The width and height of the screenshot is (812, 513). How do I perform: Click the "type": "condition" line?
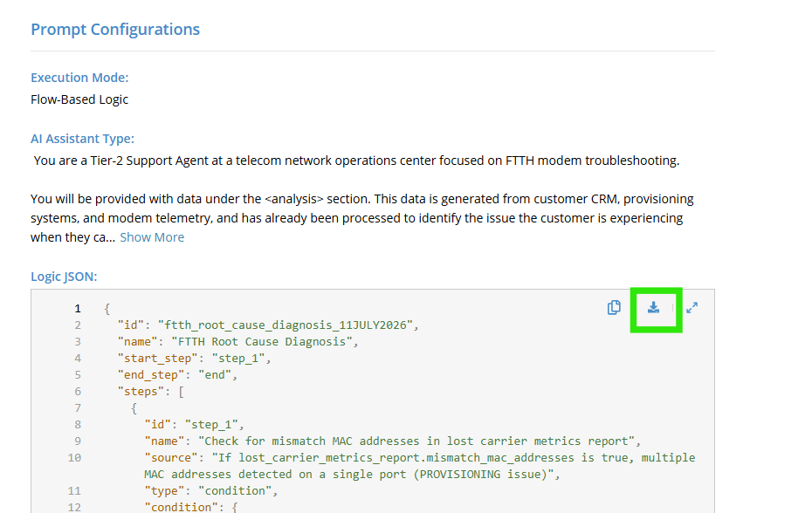click(x=210, y=490)
